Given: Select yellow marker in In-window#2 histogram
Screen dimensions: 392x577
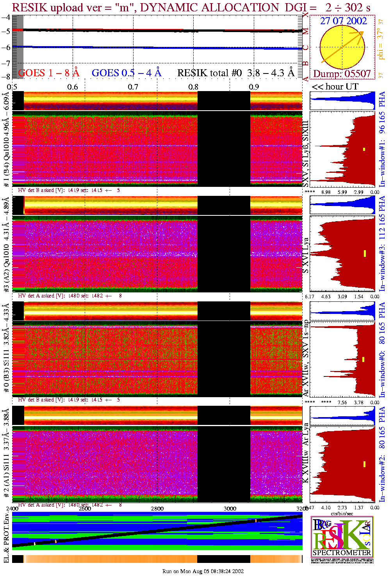Looking at the screenshot, I should [364, 464].
